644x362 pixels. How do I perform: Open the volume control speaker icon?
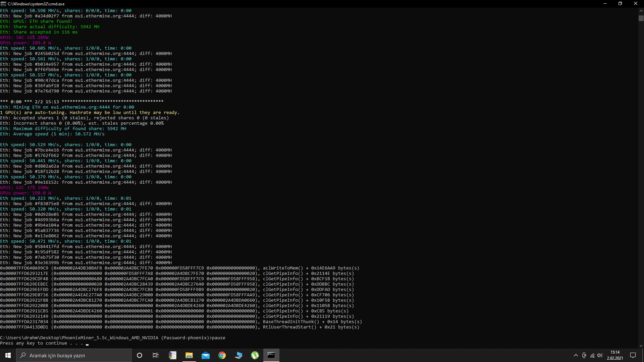point(600,355)
